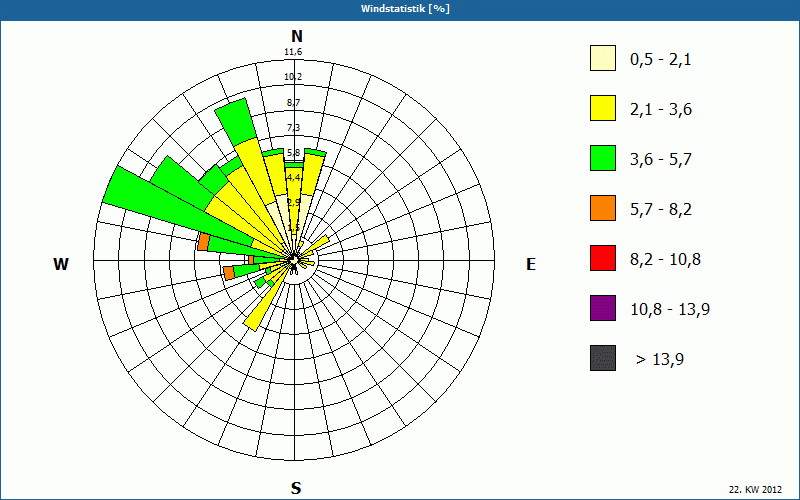Image resolution: width=800 pixels, height=500 pixels.
Task: Click the red 8,2 - 10,8 legend swatch
Action: (x=603, y=258)
